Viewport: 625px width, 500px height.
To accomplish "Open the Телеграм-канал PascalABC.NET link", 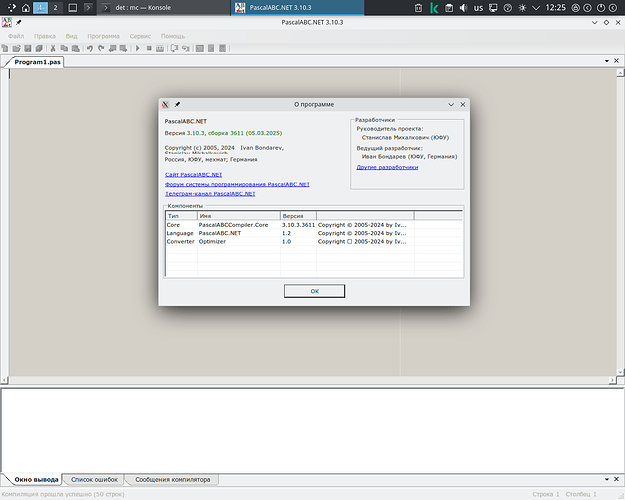I will [210, 194].
